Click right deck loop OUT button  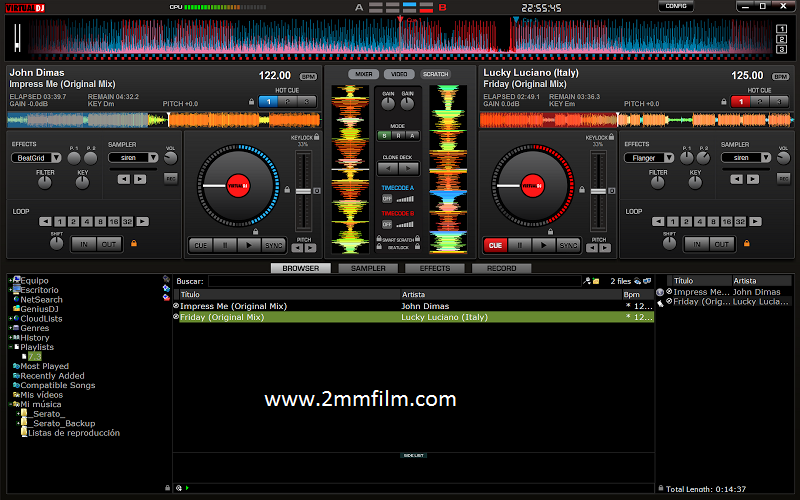point(721,244)
